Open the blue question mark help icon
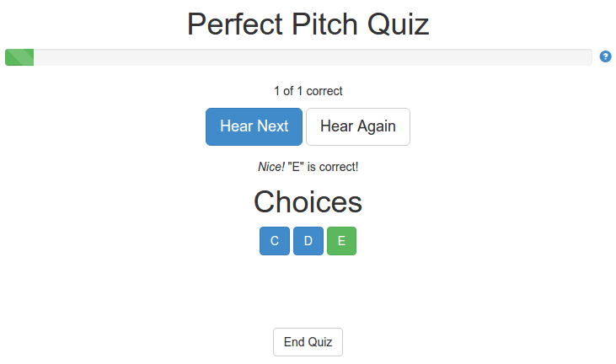 [605, 56]
